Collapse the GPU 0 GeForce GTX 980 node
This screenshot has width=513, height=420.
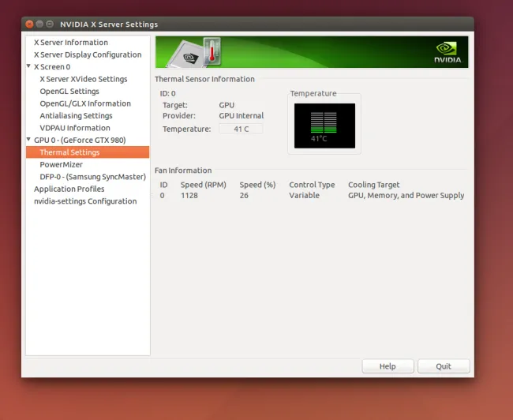[28, 140]
